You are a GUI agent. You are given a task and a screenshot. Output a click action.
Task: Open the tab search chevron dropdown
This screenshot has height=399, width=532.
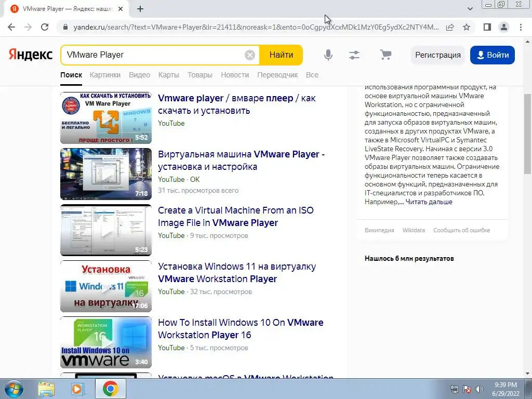pos(470,9)
